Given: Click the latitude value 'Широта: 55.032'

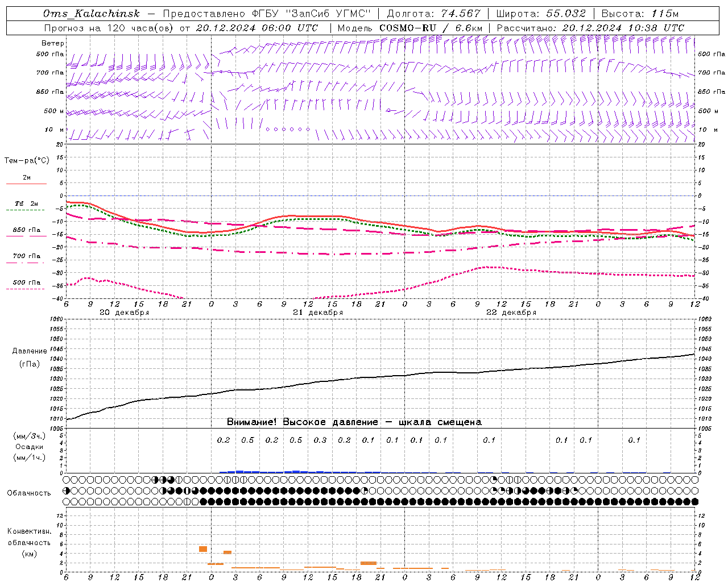Looking at the screenshot, I should coord(541,14).
